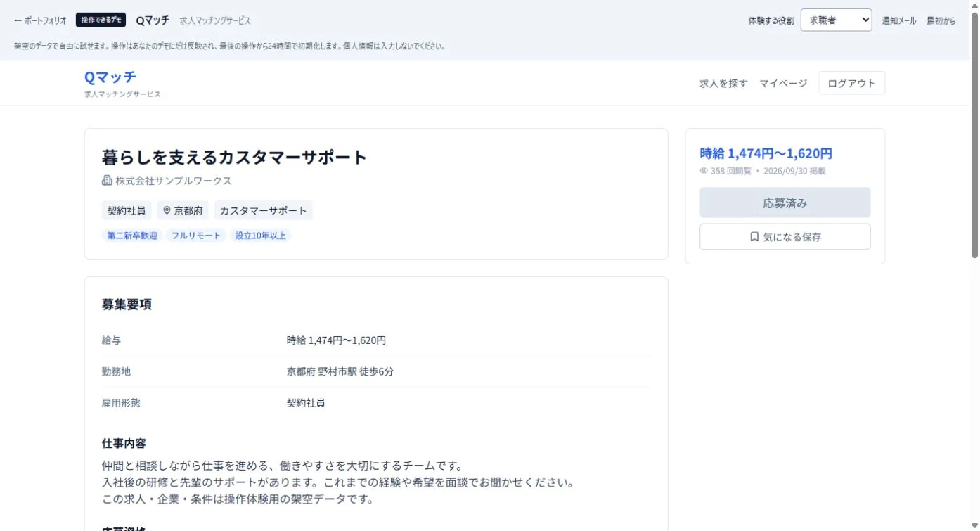Click the bookmark icon in 気になる保存
The image size is (980, 531).
pyautogui.click(x=754, y=237)
